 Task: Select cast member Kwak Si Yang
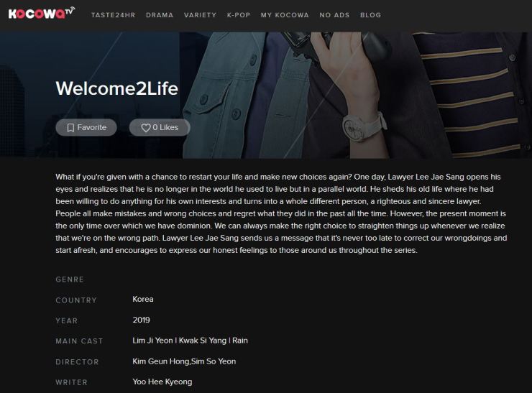coord(203,341)
